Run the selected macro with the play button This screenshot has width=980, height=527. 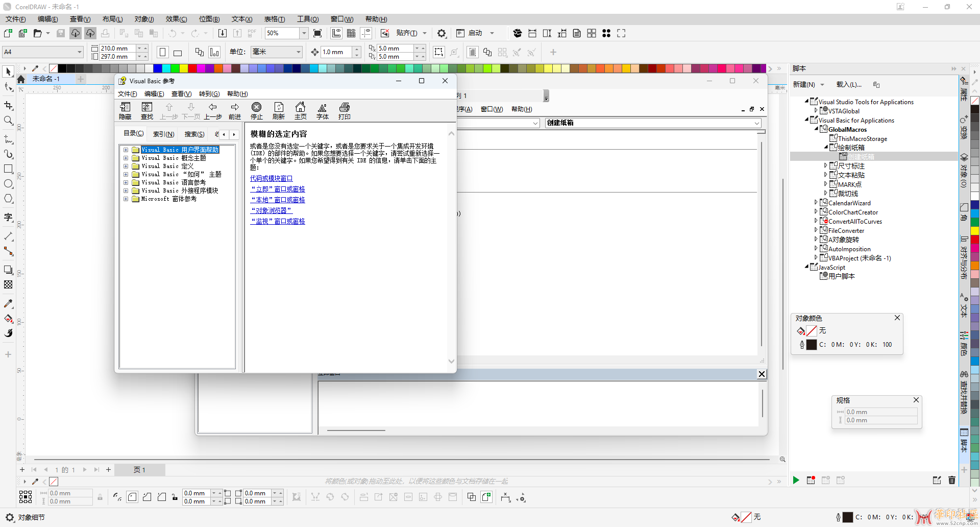(x=796, y=480)
